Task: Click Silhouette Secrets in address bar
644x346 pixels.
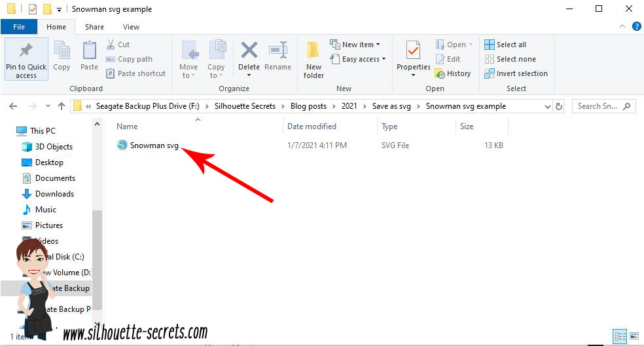Action: (245, 106)
